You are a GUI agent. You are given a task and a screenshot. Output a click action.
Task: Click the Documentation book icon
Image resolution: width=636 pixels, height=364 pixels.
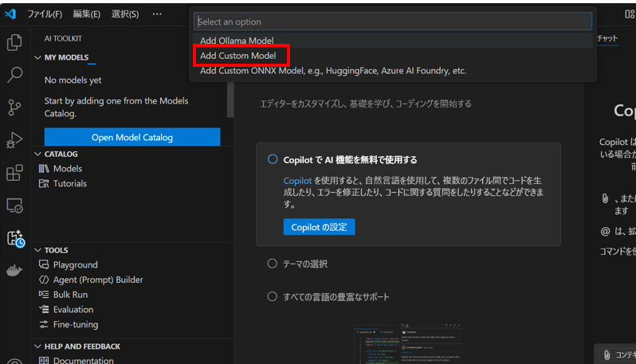44,360
